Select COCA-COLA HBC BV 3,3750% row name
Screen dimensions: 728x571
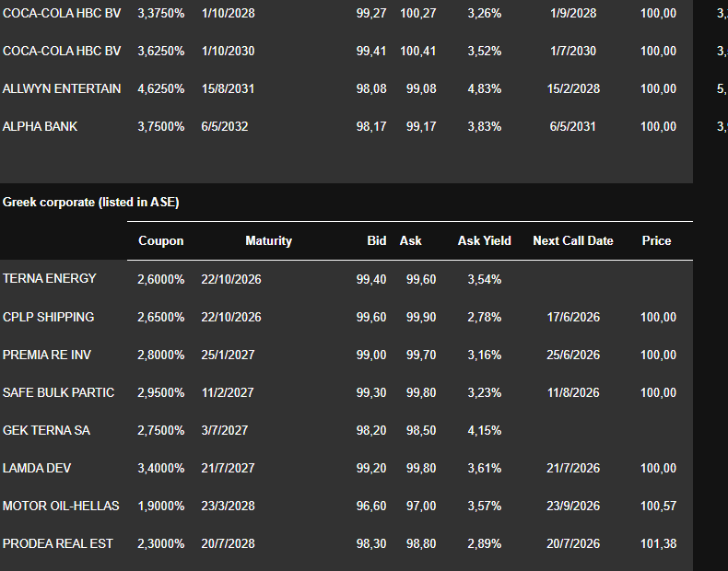click(x=62, y=13)
